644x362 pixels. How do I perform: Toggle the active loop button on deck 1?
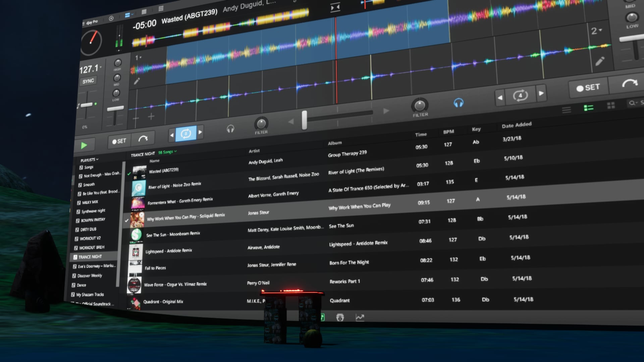pyautogui.click(x=186, y=133)
